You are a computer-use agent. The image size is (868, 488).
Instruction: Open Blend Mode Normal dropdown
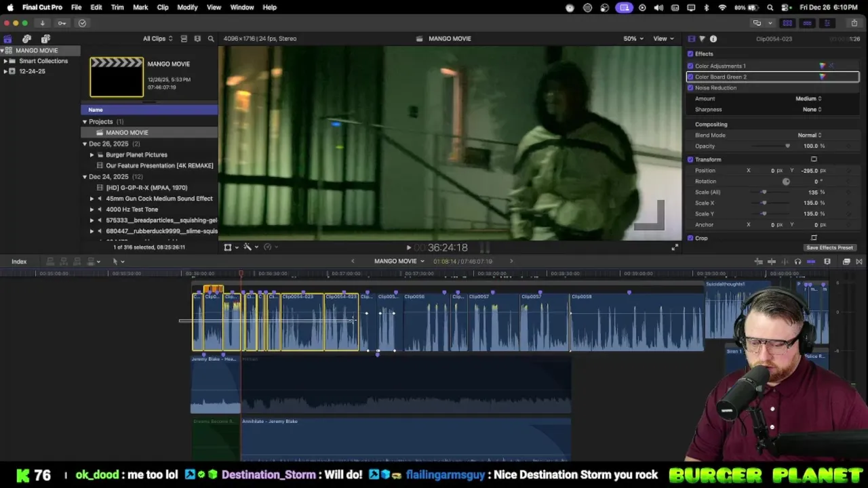809,135
